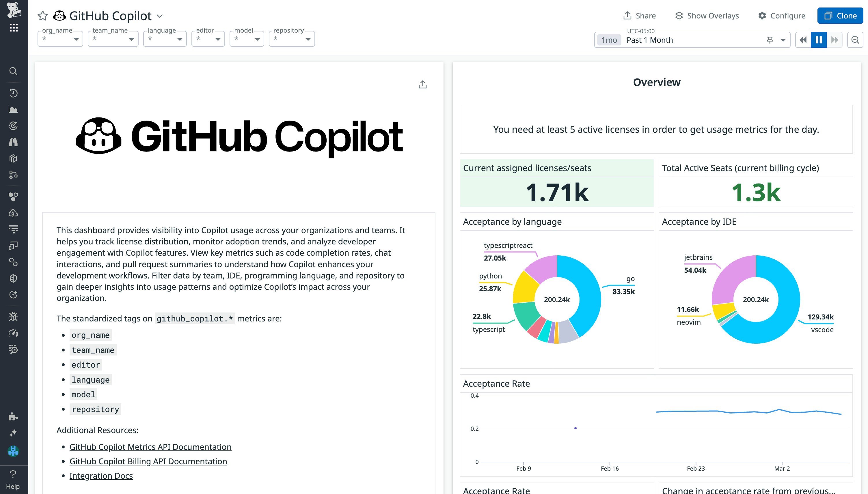Select the Security shield icon in sidebar
The height and width of the screenshot is (494, 868).
pyautogui.click(x=14, y=278)
